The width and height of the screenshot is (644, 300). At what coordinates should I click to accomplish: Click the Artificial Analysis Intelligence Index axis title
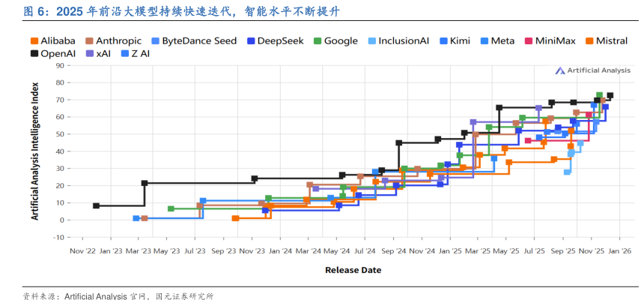34,151
